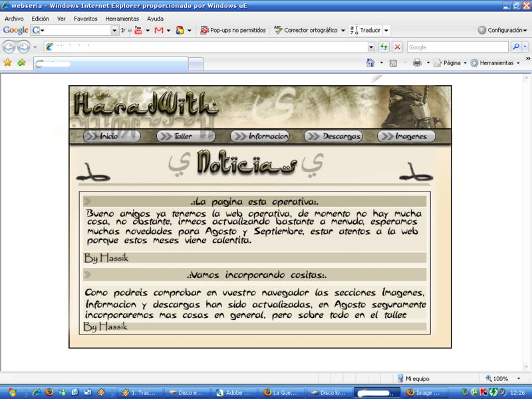
Task: Click the Print icon in command bar
Action: pyautogui.click(x=417, y=63)
